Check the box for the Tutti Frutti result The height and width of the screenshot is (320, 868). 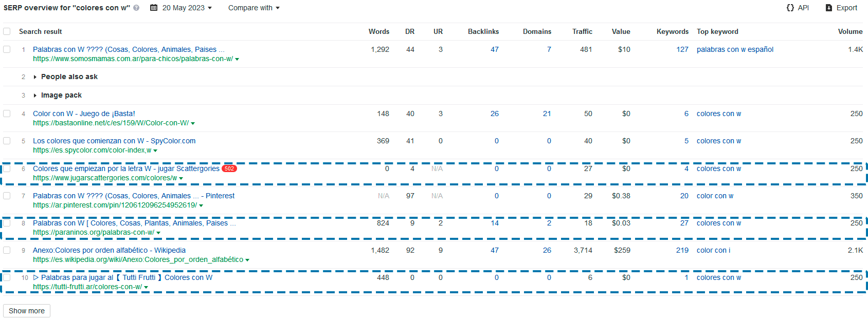pyautogui.click(x=7, y=277)
